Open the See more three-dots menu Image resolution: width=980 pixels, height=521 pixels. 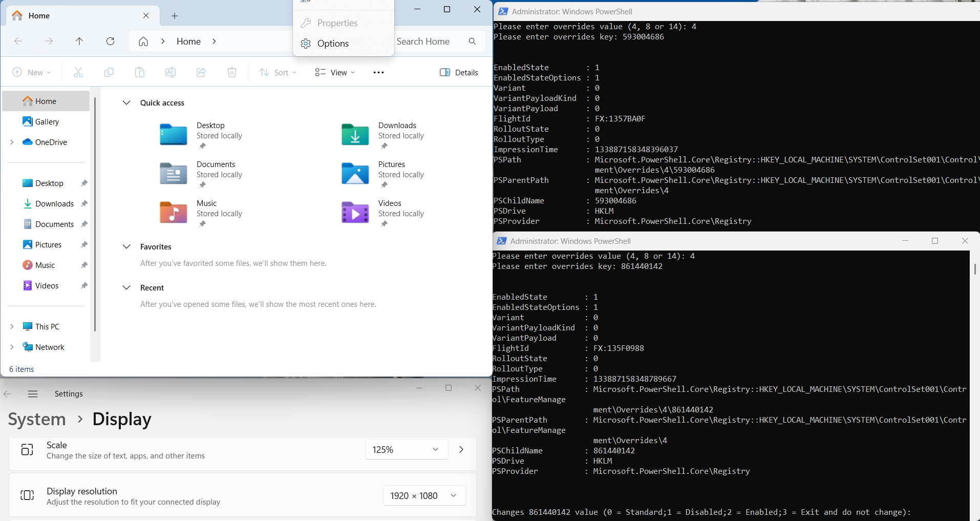coord(379,72)
